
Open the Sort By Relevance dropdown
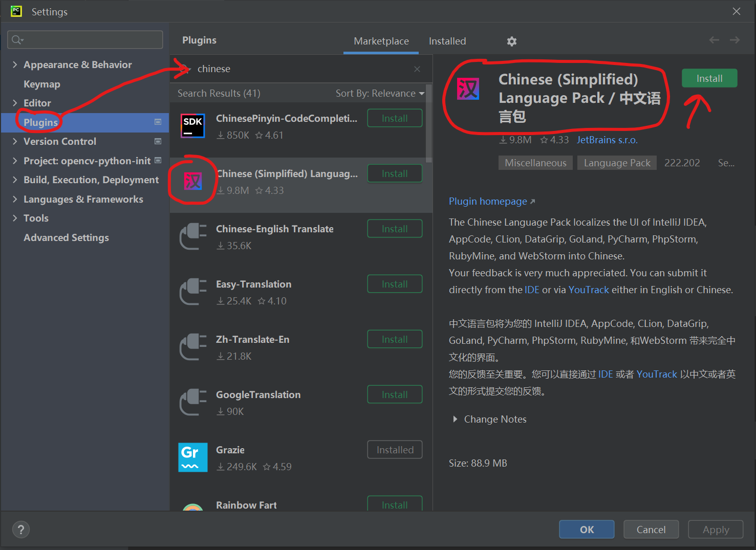click(x=380, y=93)
